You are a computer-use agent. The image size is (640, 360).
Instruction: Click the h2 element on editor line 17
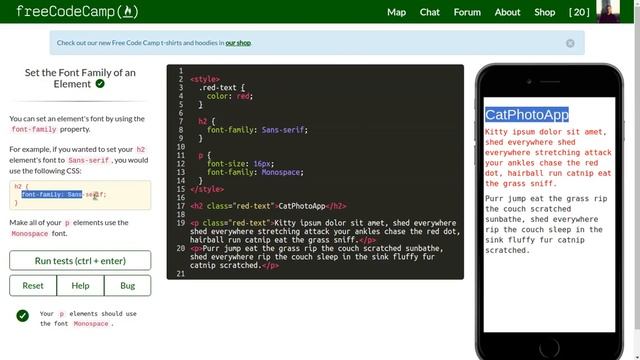pyautogui.click(x=268, y=206)
